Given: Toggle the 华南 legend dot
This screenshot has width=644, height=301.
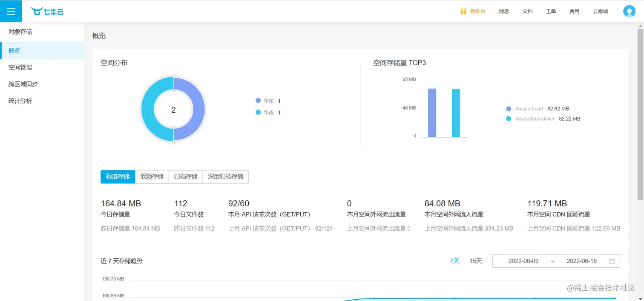Looking at the screenshot, I should (258, 113).
